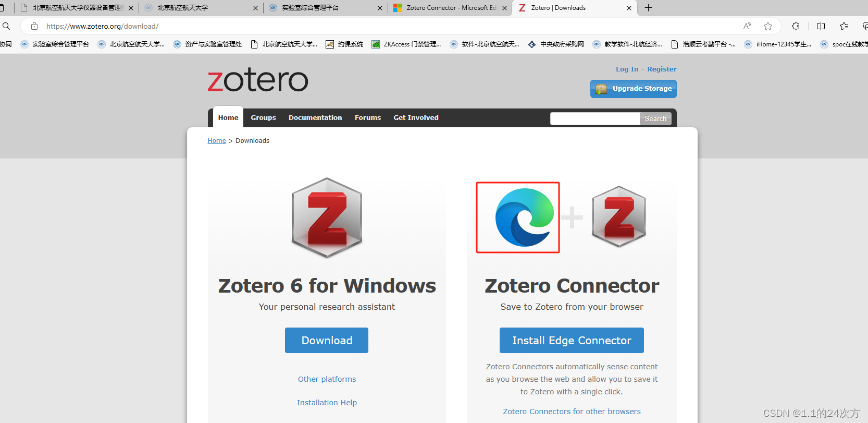Image resolution: width=868 pixels, height=423 pixels.
Task: Click the Zotero logo at page top
Action: pos(258,80)
